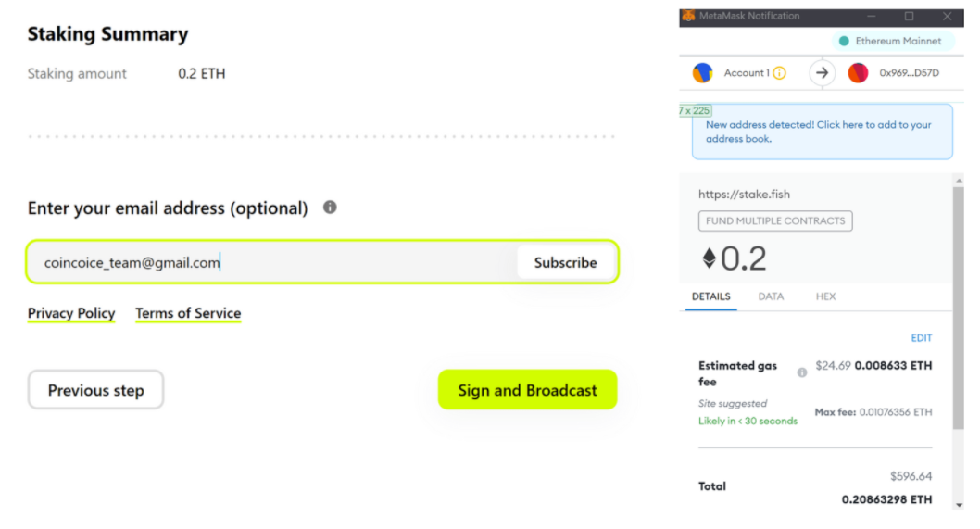Viewport: 980px width, 529px height.
Task: Click the Subscribe button
Action: pyautogui.click(x=565, y=262)
